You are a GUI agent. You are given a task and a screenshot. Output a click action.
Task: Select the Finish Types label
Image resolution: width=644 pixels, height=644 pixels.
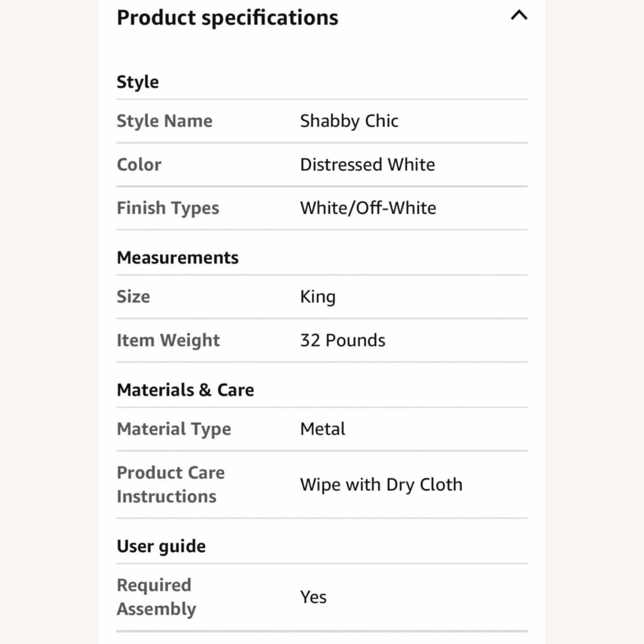pyautogui.click(x=168, y=208)
